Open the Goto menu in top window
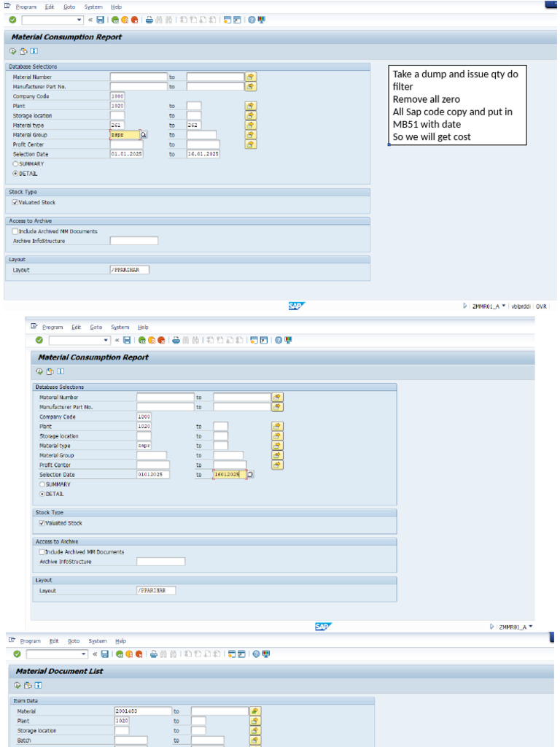This screenshot has width=560, height=747. click(x=69, y=7)
